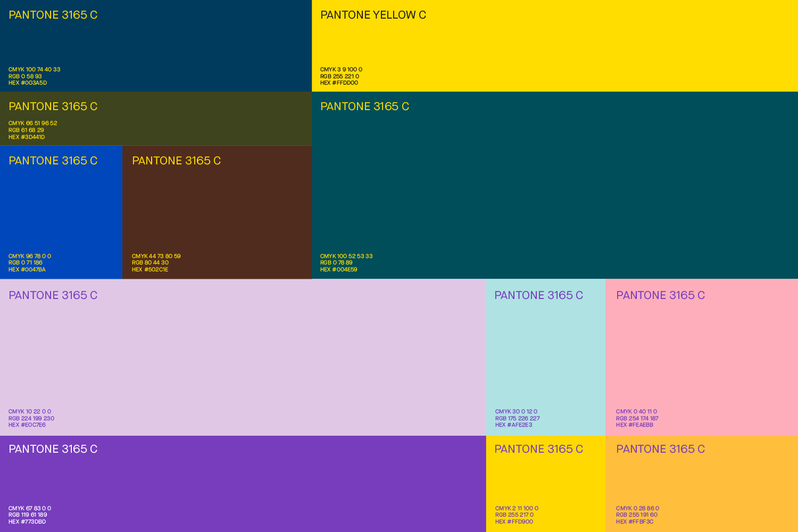This screenshot has height=532, width=798.
Task: Click the value RGB 255 217 0
Action: tap(514, 515)
